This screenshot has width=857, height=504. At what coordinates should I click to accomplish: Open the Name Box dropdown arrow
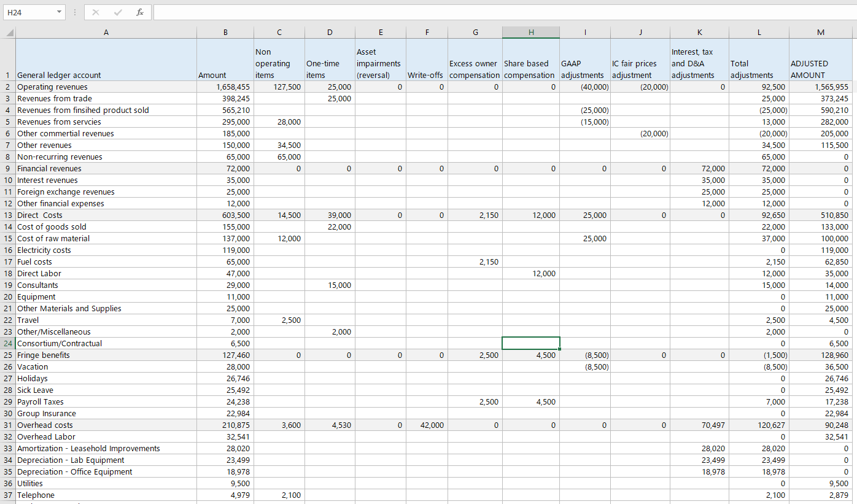(59, 12)
